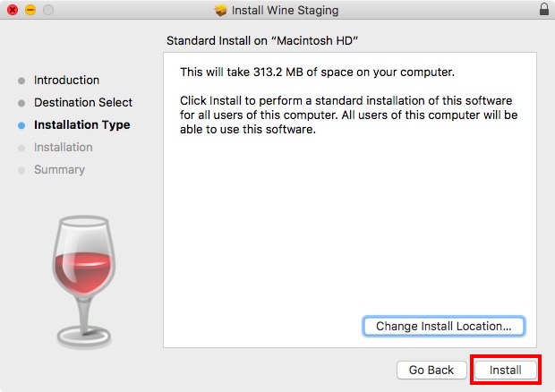Select the Installation Type step label
Screen dimensions: 555x392
81,125
